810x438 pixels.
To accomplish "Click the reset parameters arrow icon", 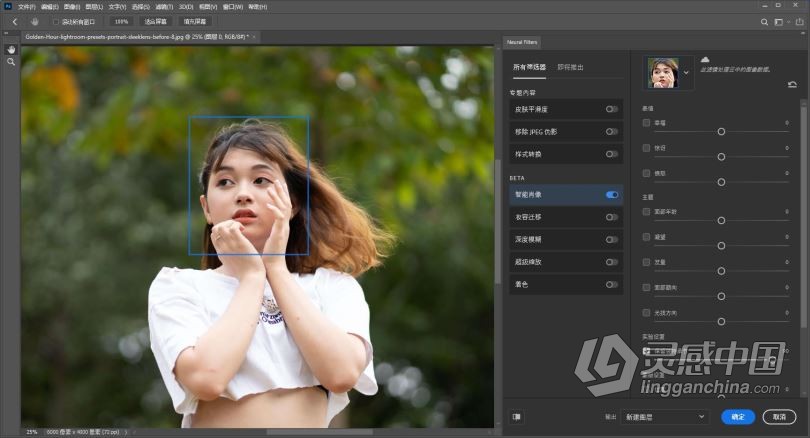I will pos(792,84).
